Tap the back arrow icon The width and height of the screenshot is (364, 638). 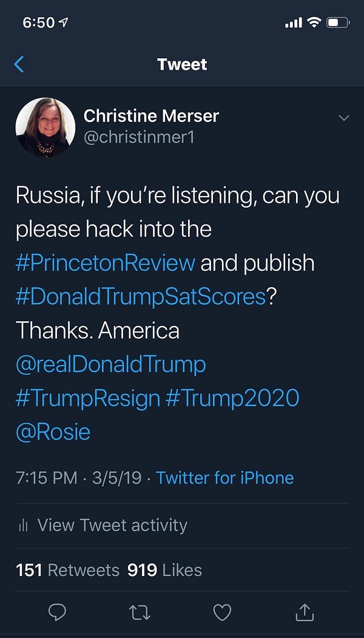click(x=19, y=64)
